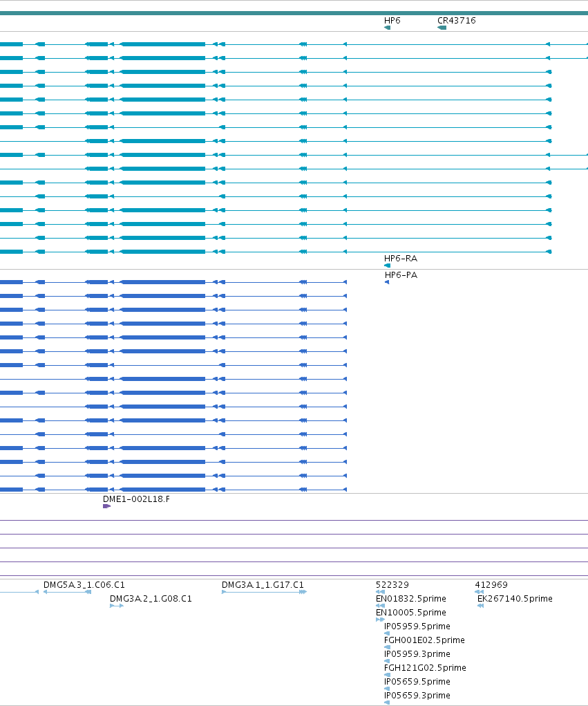Screen dimensions: 588x706
Task: Select the arrow glyph beneath 522329
Action: (380, 592)
